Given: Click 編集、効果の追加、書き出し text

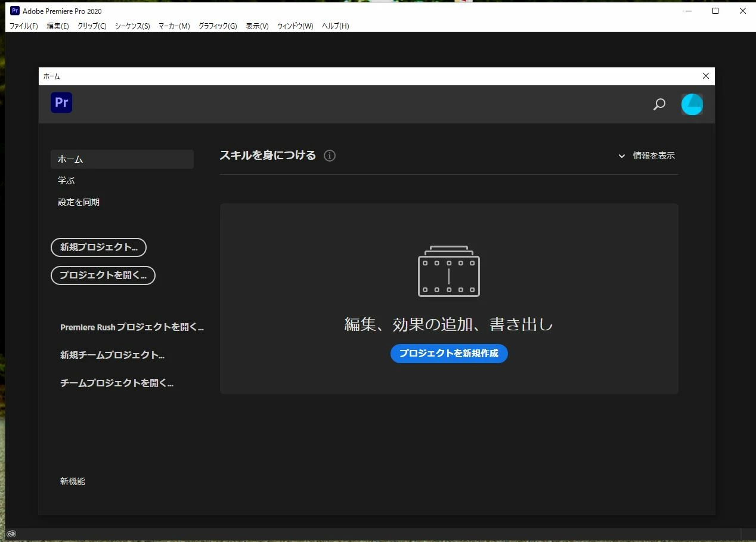Looking at the screenshot, I should pyautogui.click(x=449, y=324).
